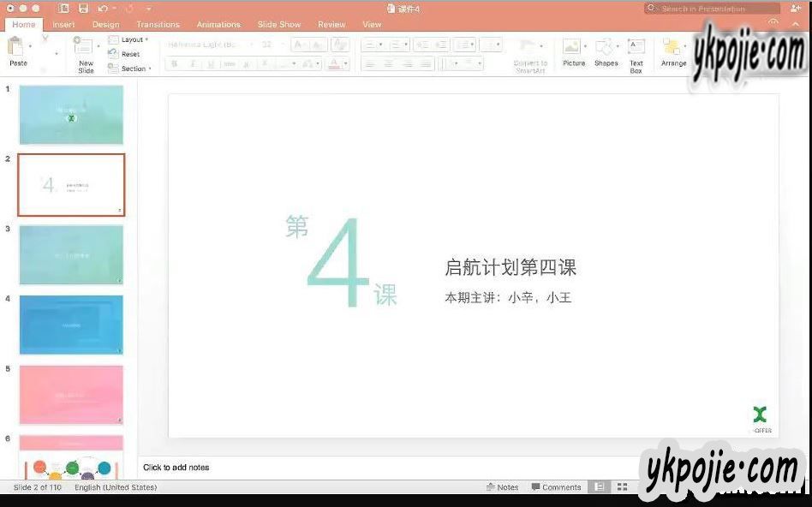
Task: Insert a Picture from the ribbon
Action: click(573, 51)
